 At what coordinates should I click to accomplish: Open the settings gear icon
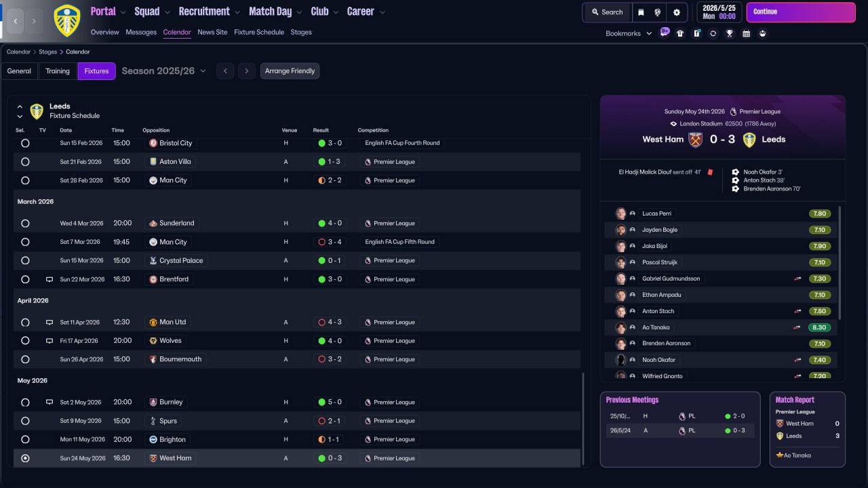click(677, 12)
